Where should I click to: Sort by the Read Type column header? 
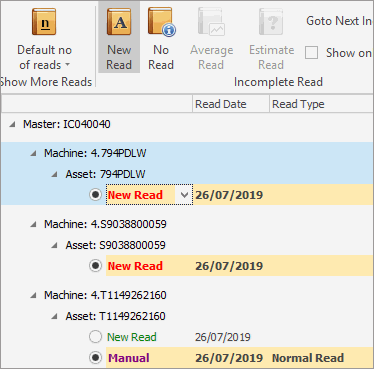[x=321, y=104]
